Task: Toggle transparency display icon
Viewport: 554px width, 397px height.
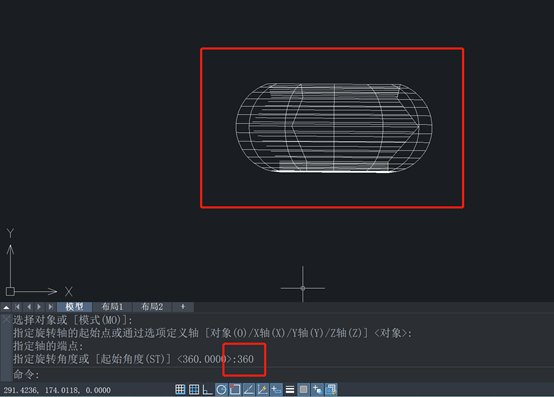Action: pos(303,389)
